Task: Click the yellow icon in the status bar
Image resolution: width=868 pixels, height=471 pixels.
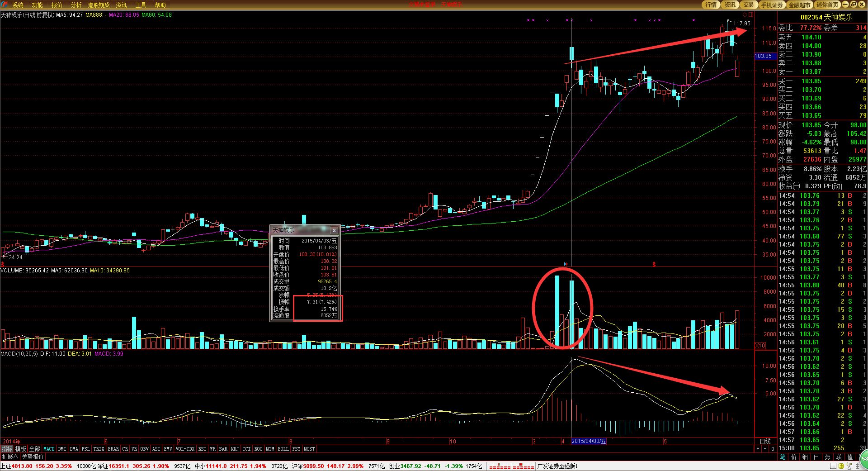Action: click(841, 466)
